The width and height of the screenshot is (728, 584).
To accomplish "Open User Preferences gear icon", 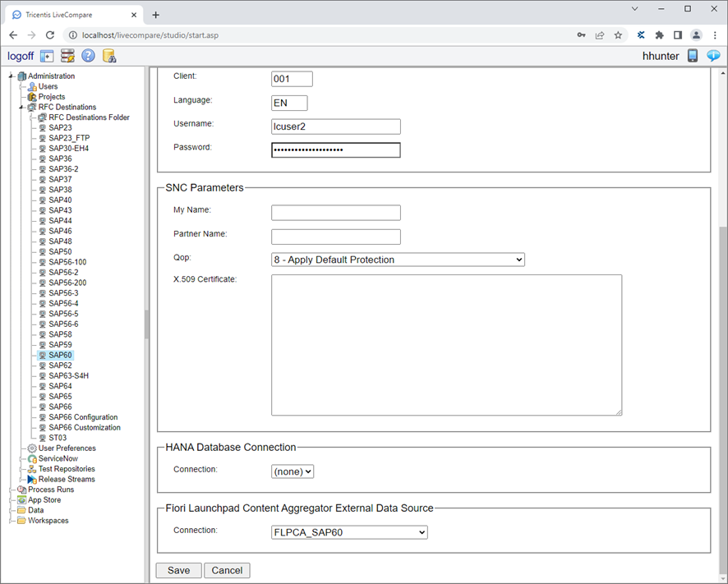I will point(33,448).
